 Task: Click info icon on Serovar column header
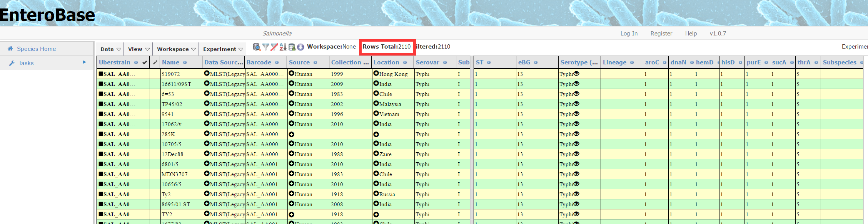pyautogui.click(x=445, y=62)
